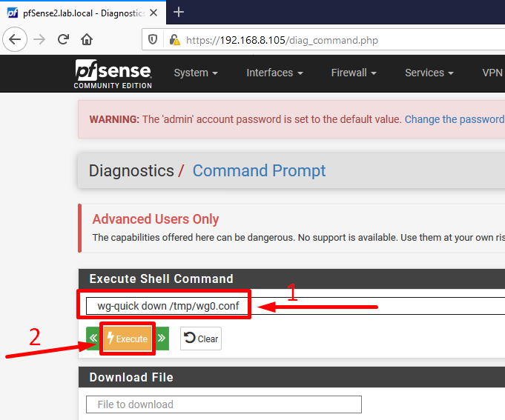The image size is (505, 420).
Task: Run the command with Execute button
Action: (128, 339)
